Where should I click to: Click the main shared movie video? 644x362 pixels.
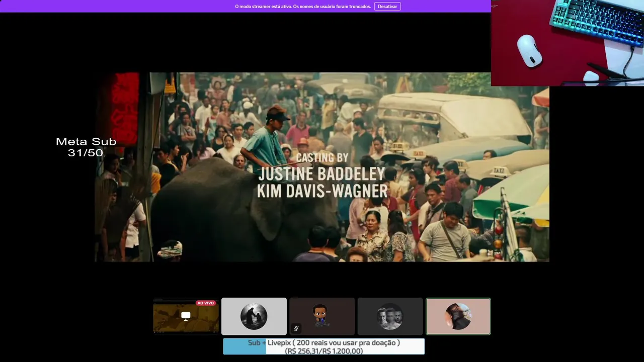click(x=322, y=167)
